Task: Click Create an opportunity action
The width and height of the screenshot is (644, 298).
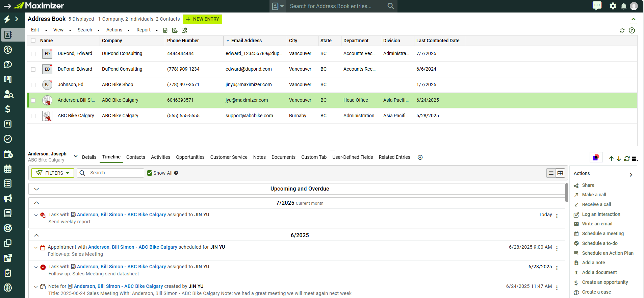Action: coord(605,282)
